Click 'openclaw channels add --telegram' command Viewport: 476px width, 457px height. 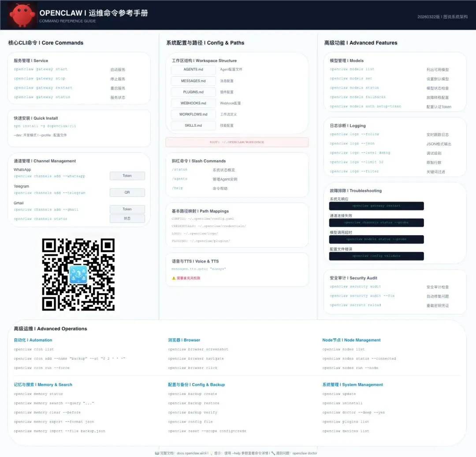49,193
